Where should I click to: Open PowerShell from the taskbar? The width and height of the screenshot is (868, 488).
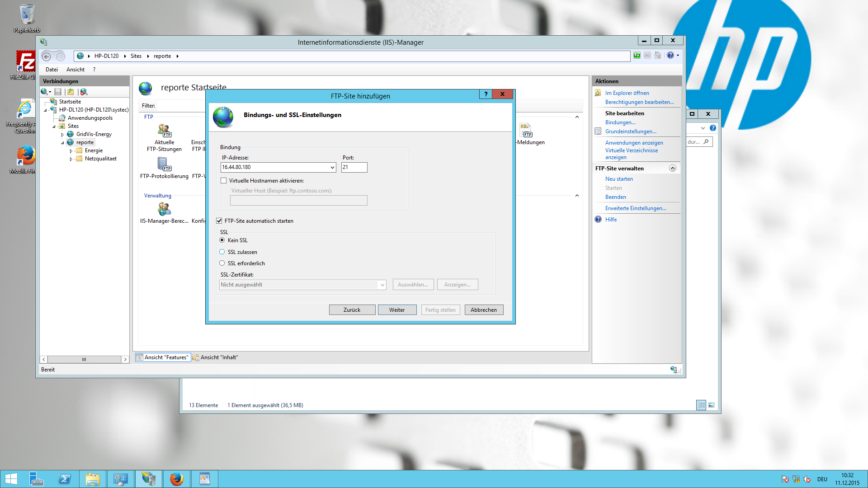65,479
